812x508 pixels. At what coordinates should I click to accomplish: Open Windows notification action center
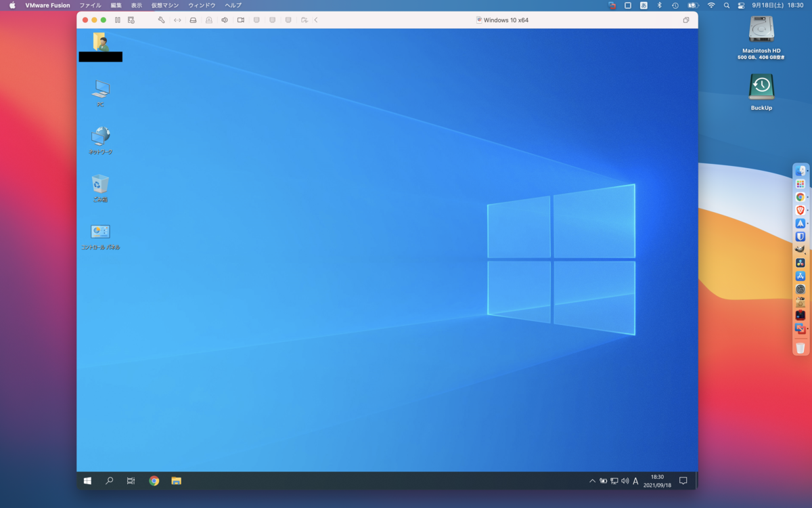[683, 481]
